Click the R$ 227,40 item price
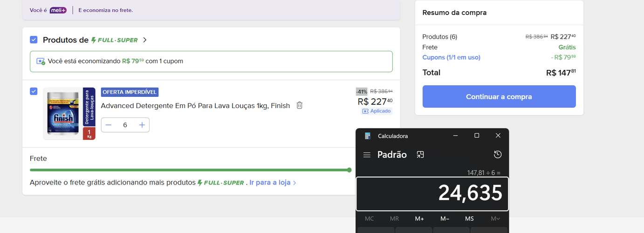 (375, 101)
